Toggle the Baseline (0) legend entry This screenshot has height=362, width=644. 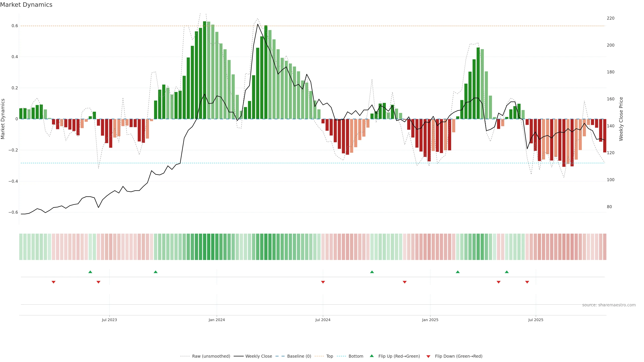[x=299, y=356]
